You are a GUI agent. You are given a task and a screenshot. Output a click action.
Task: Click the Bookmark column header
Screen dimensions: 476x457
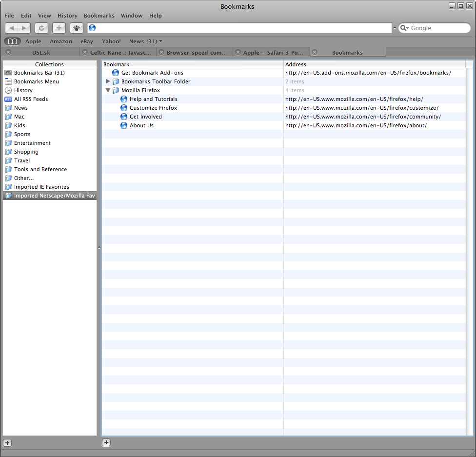tap(193, 64)
